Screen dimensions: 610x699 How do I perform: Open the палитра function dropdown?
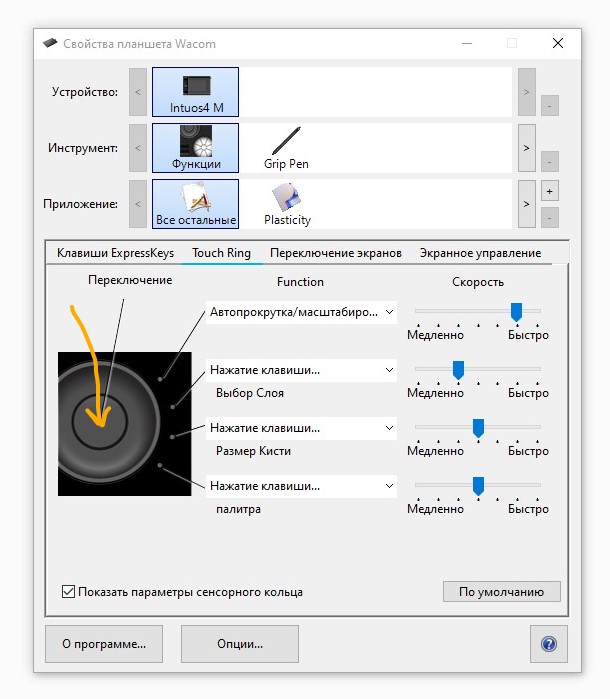pyautogui.click(x=301, y=486)
